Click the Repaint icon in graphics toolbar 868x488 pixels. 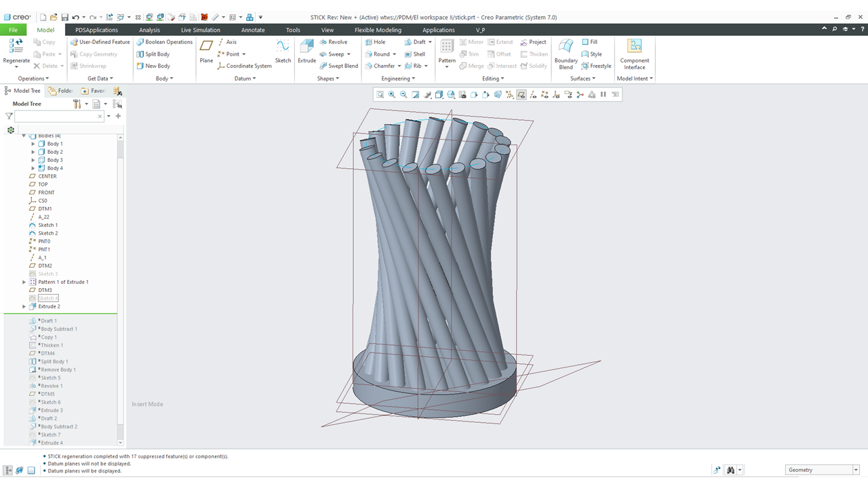pos(416,95)
